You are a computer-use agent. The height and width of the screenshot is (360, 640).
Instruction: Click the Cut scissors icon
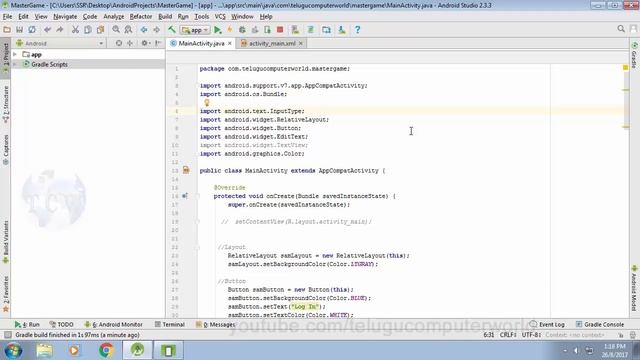coord(75,30)
